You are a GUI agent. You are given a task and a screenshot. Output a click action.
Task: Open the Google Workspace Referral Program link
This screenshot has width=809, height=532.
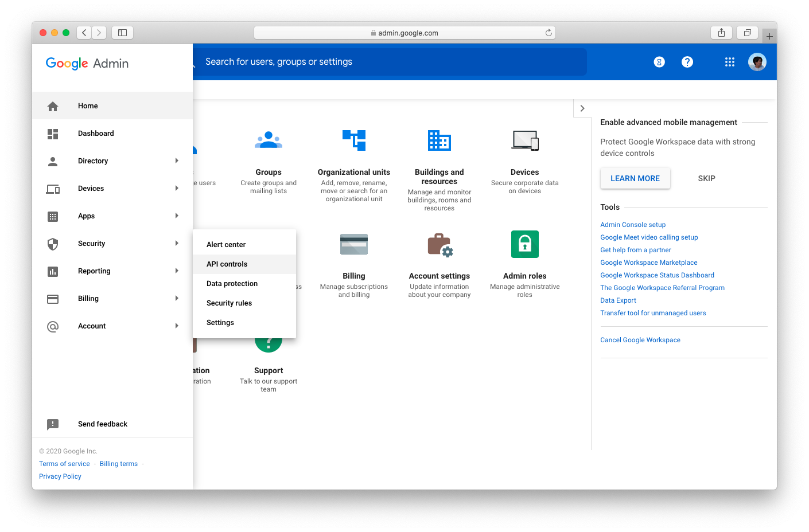pos(662,288)
